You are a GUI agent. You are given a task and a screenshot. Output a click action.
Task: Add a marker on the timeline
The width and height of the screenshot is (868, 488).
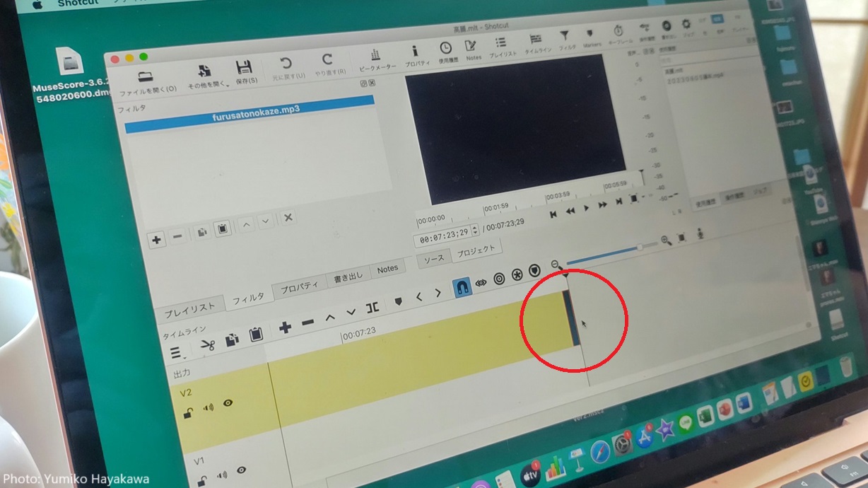point(398,302)
